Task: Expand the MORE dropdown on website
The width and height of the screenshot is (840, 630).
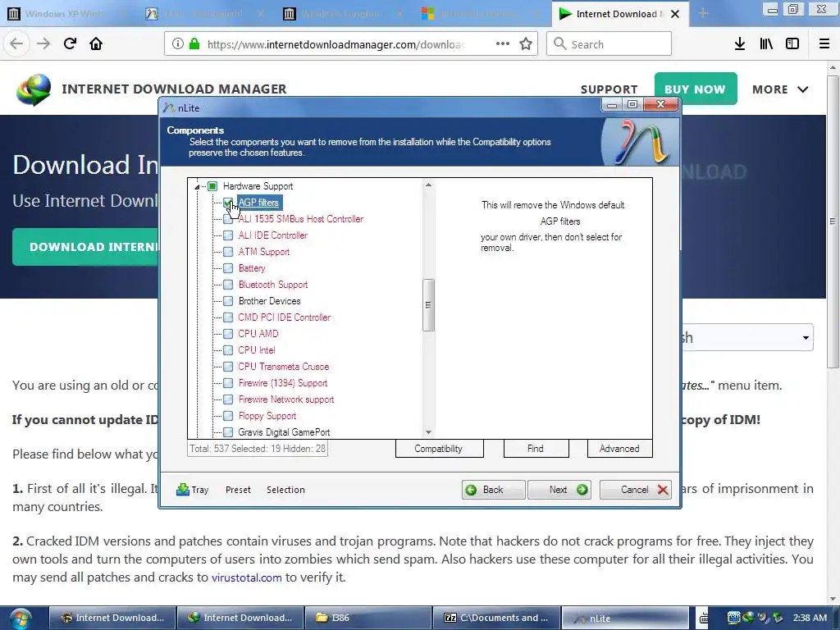Action: click(x=780, y=89)
